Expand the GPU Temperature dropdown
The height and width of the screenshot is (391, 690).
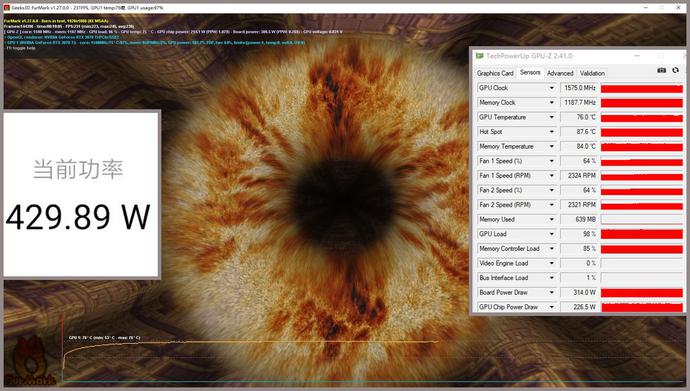pos(551,117)
